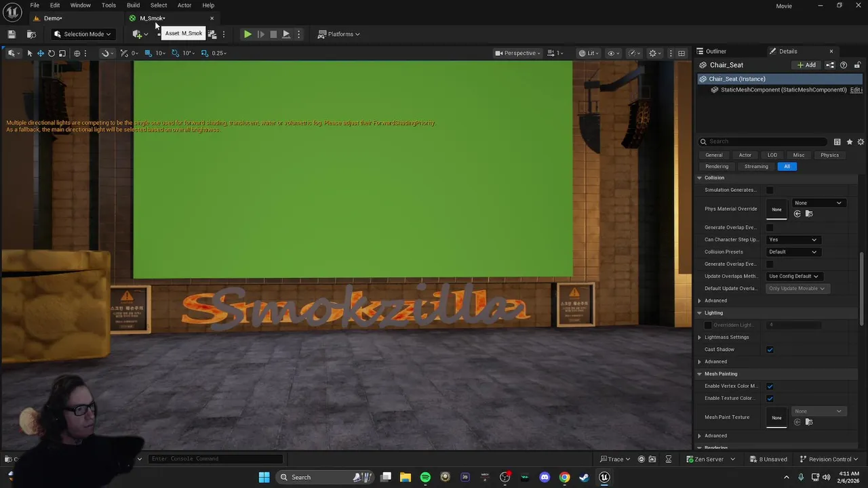Open the Tools menu
868x488 pixels.
[108, 5]
